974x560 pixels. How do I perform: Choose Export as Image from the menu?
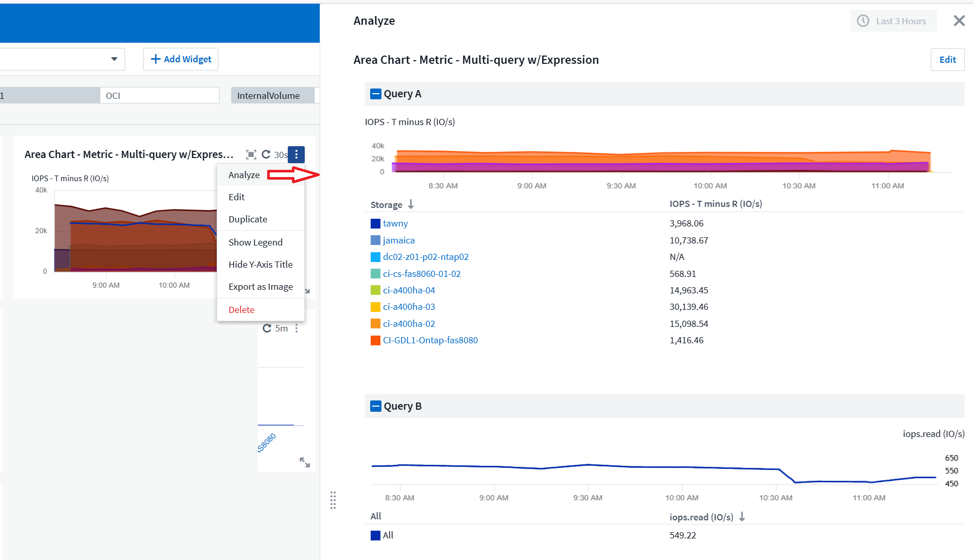260,286
